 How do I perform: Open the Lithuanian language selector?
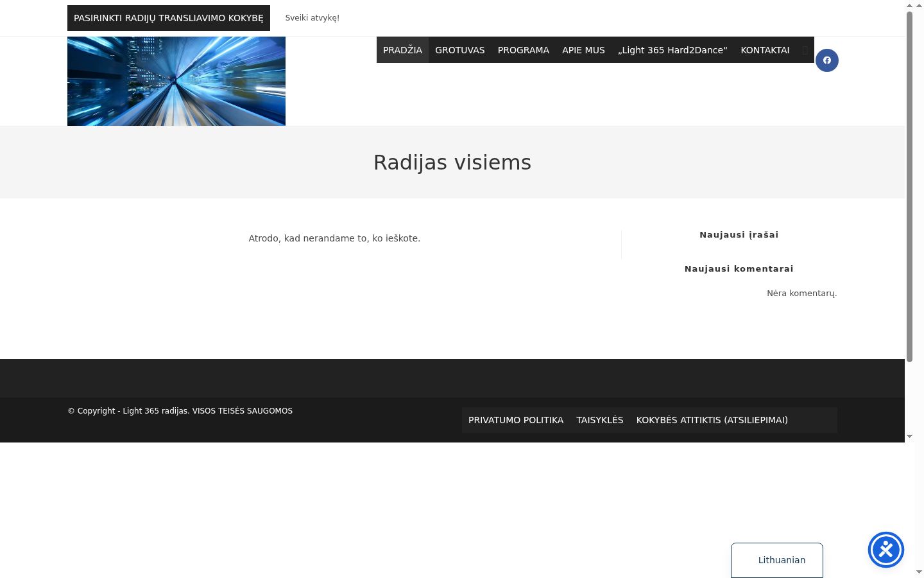coord(777,560)
